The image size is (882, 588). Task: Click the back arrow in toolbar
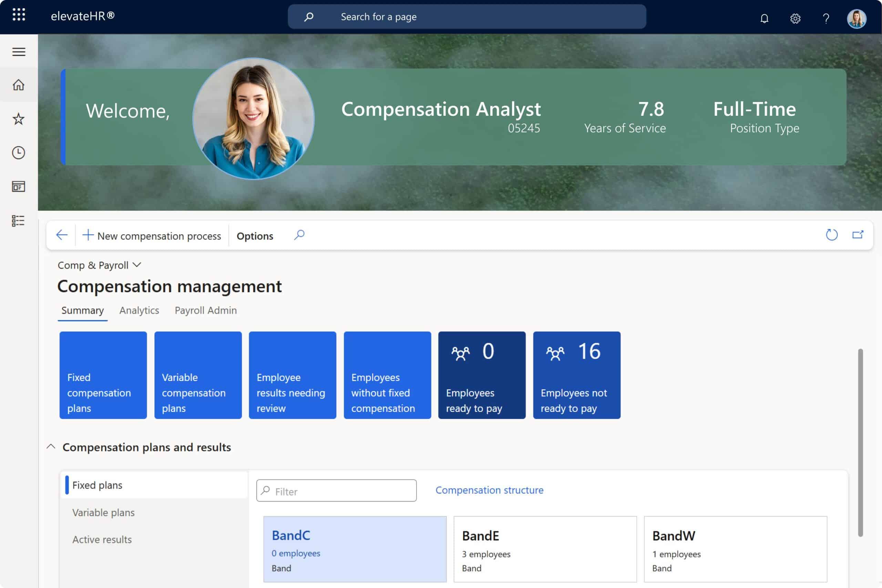(62, 235)
